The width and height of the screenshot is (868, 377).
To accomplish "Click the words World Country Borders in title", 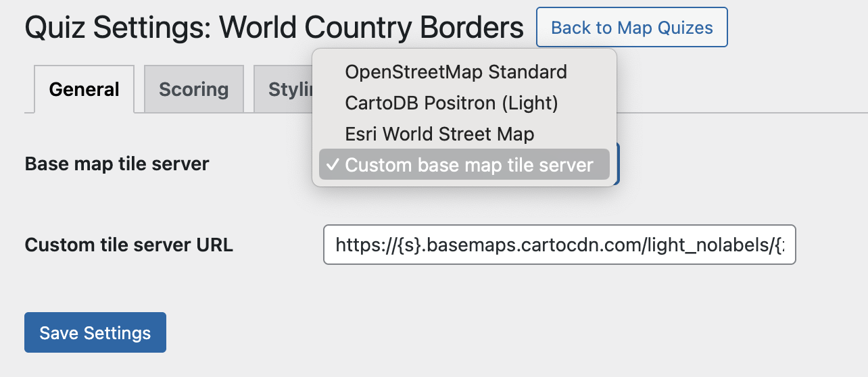I will point(372,28).
